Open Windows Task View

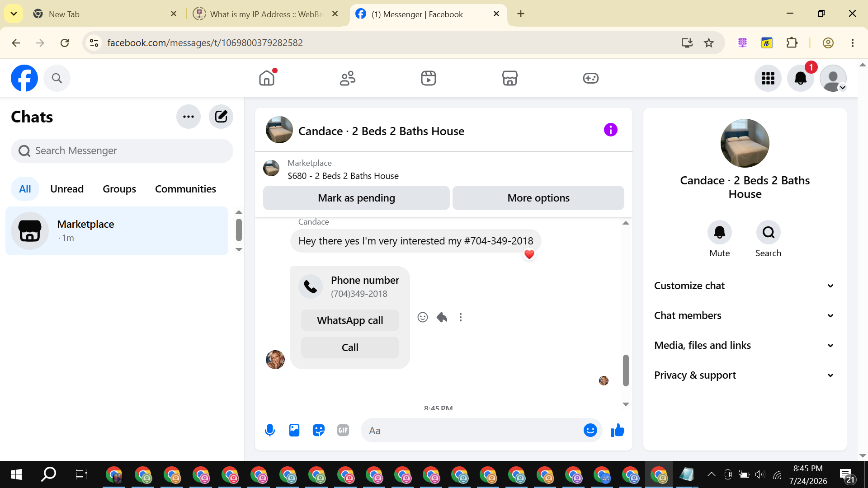point(81,474)
